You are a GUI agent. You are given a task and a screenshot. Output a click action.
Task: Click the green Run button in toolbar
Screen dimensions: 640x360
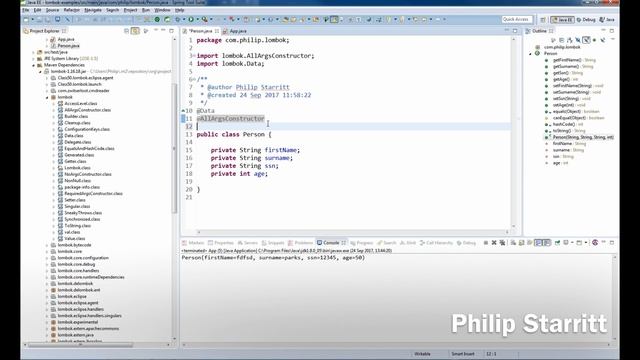click(x=191, y=19)
